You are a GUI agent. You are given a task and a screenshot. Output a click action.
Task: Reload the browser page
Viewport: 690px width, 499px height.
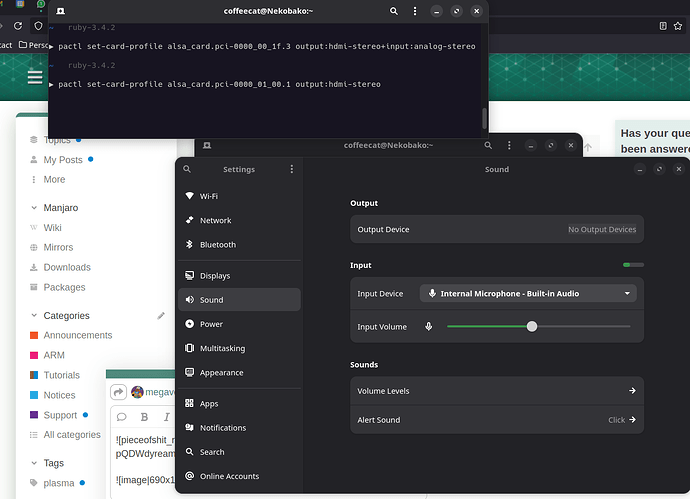pos(18,26)
